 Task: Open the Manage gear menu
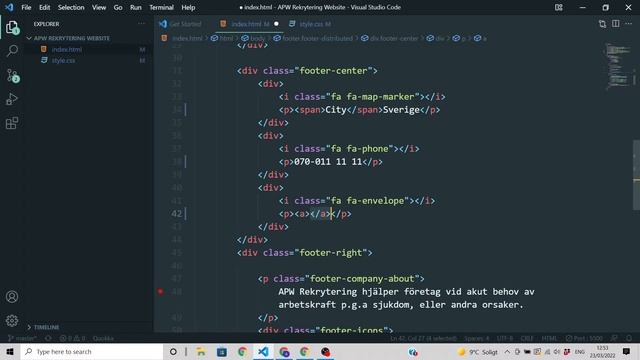click(12, 320)
